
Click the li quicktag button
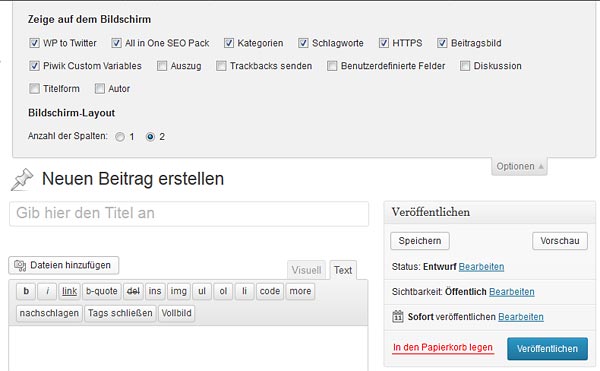point(244,291)
